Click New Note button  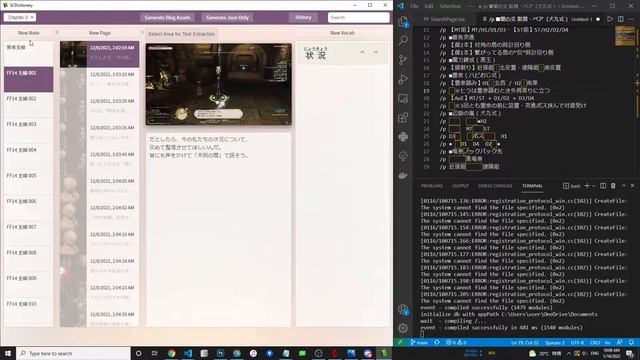tap(29, 33)
